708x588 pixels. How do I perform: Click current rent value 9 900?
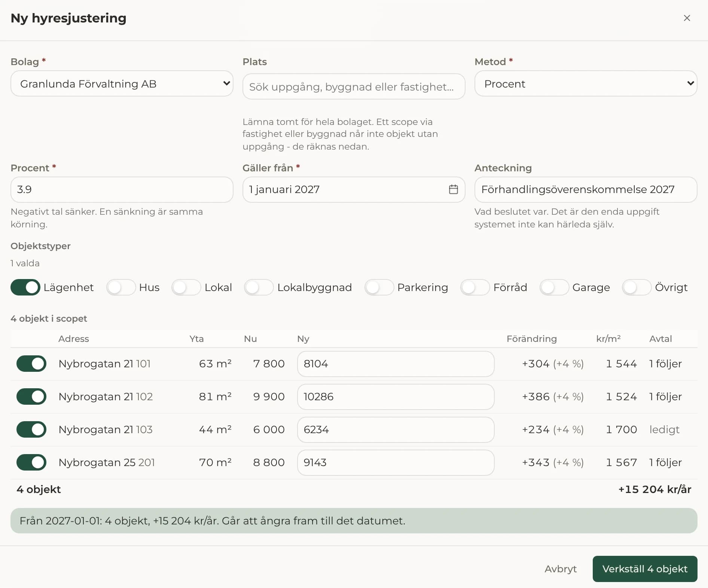pos(269,396)
